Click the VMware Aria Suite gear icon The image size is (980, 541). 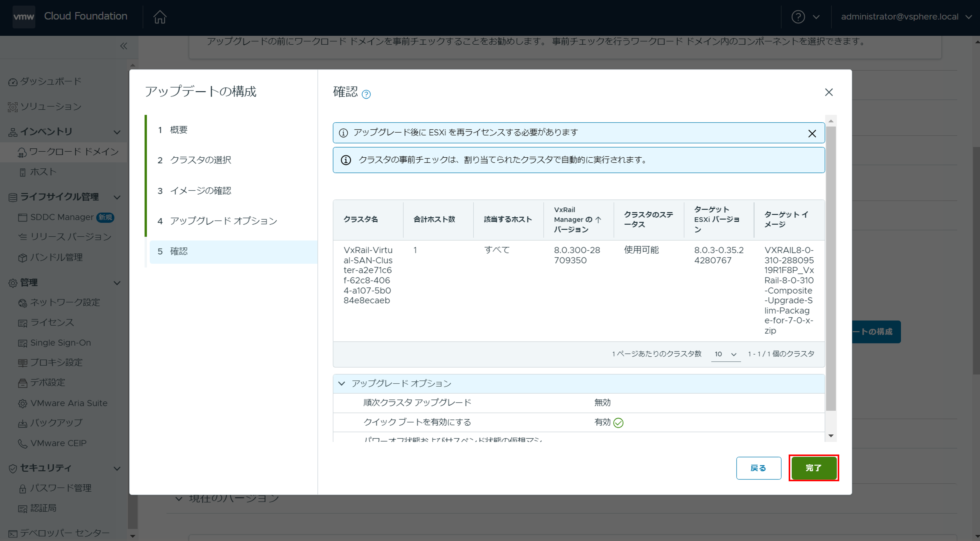(23, 404)
